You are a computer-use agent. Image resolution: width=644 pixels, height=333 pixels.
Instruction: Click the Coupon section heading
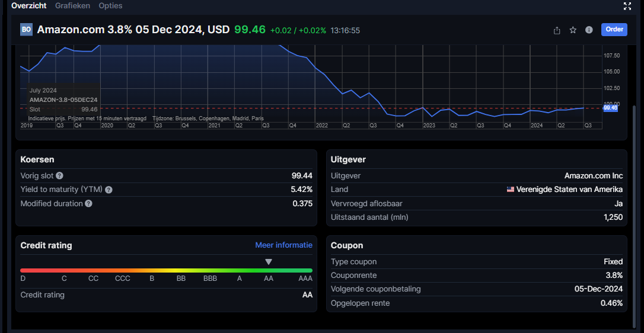point(347,245)
